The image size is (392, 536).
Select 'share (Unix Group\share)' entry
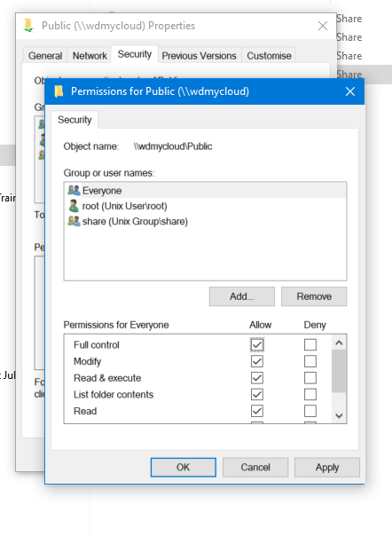click(206, 222)
